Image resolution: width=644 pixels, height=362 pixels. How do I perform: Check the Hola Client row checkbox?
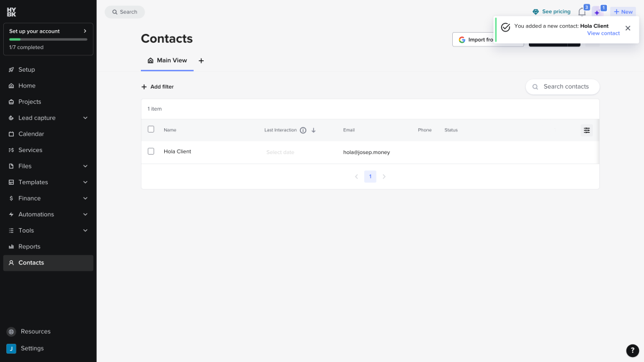(151, 151)
